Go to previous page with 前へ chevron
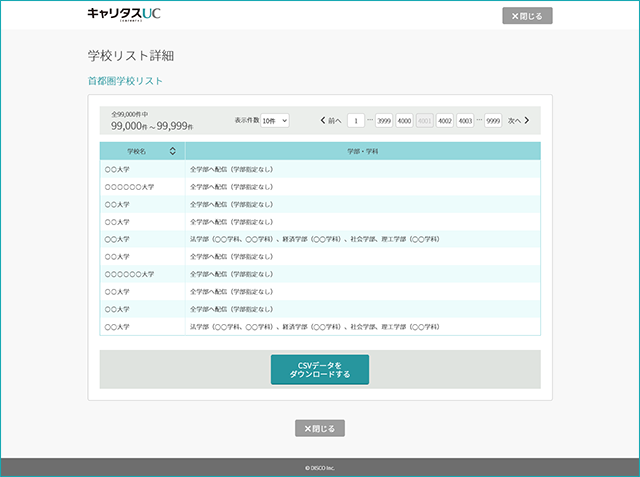 (x=331, y=120)
